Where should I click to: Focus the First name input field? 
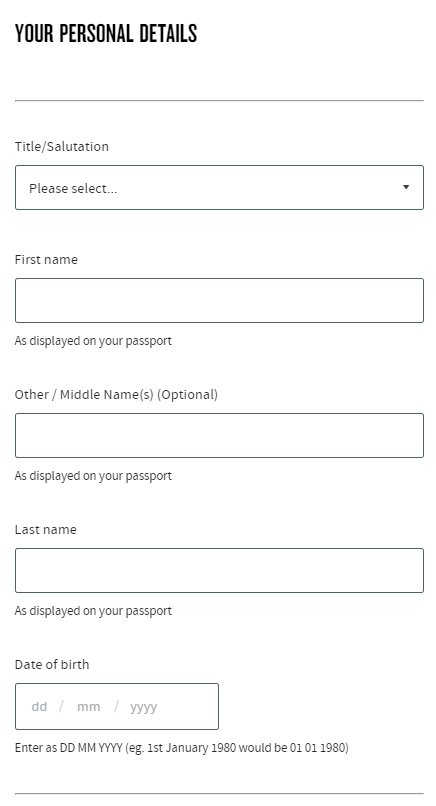(219, 301)
